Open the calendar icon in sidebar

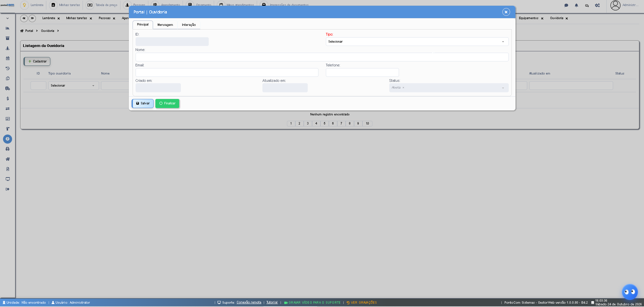(8, 58)
